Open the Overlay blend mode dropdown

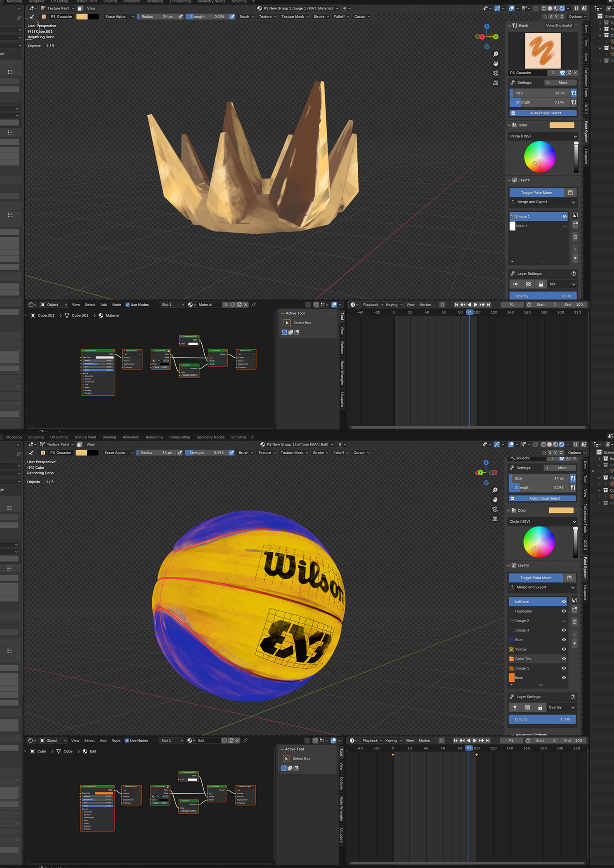(561, 708)
